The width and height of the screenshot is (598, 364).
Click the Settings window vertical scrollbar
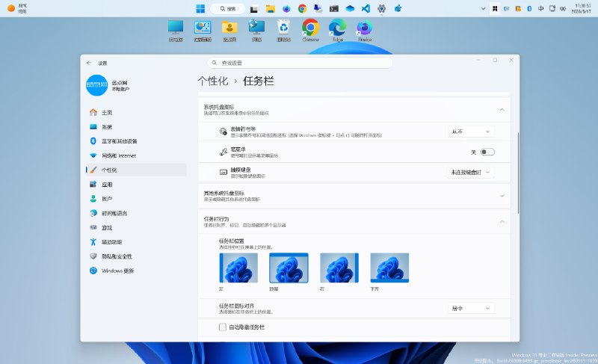pos(518,173)
